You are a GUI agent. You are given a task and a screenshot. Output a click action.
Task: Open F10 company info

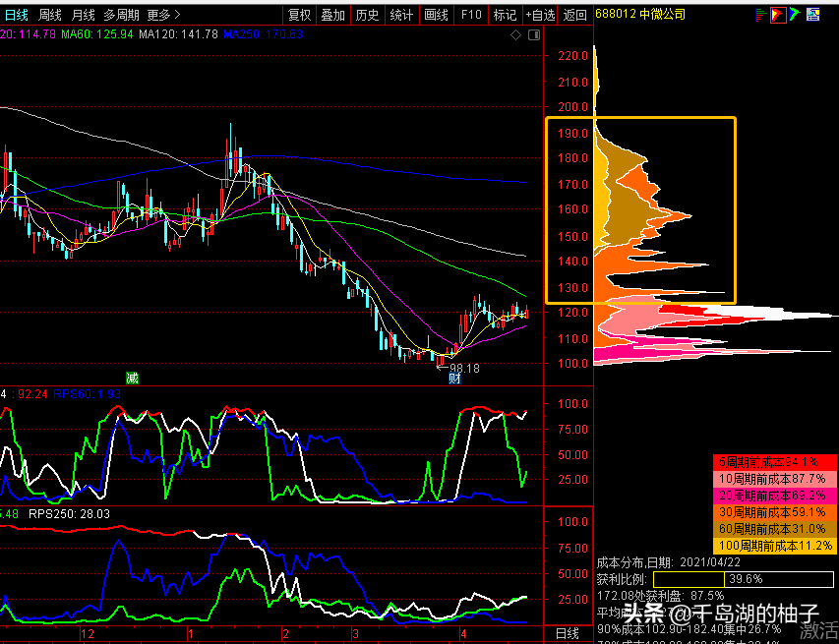click(x=471, y=15)
